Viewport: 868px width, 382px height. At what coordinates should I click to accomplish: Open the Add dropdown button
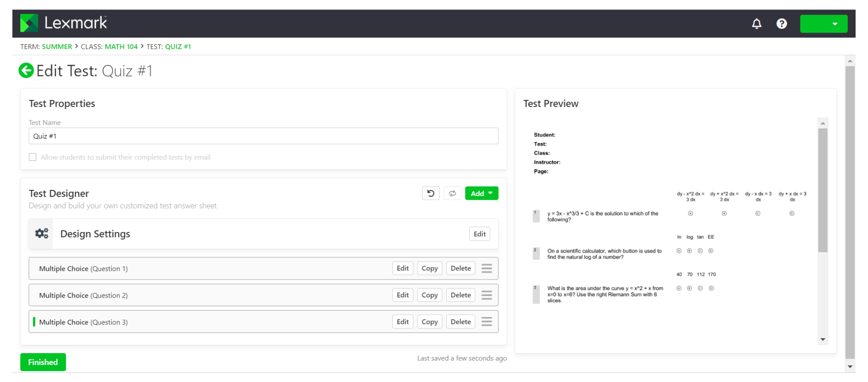click(482, 193)
